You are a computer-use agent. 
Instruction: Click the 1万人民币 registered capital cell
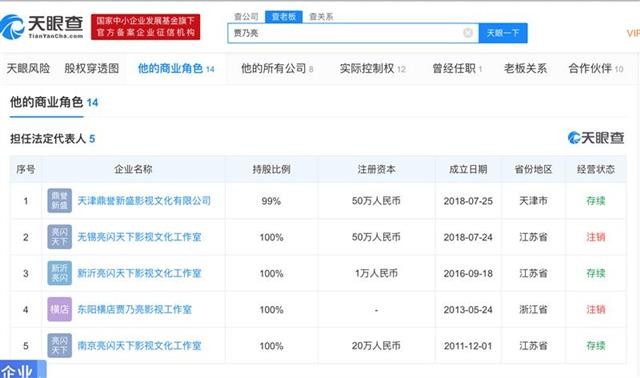click(376, 273)
